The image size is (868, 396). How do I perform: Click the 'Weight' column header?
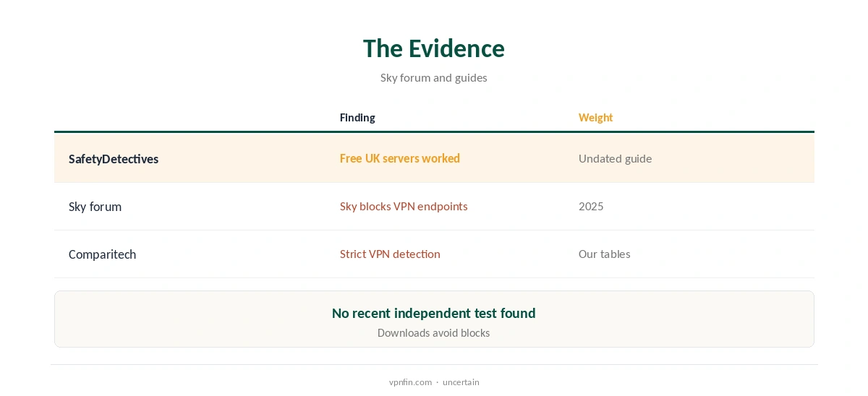click(x=595, y=118)
